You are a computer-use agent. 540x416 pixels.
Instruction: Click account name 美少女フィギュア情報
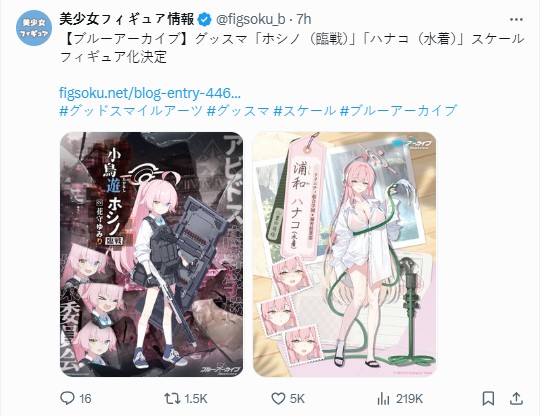tap(127, 19)
